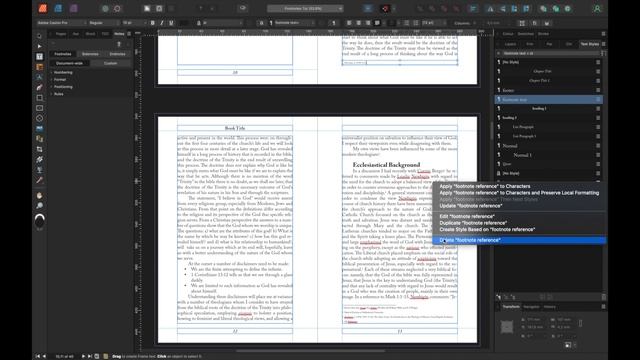Expand the Rules section

[x=58, y=94]
